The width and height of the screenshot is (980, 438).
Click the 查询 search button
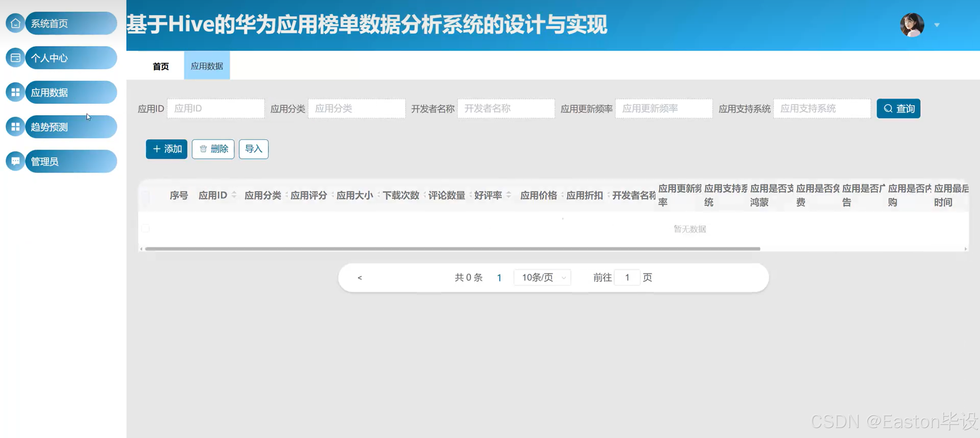click(x=899, y=109)
